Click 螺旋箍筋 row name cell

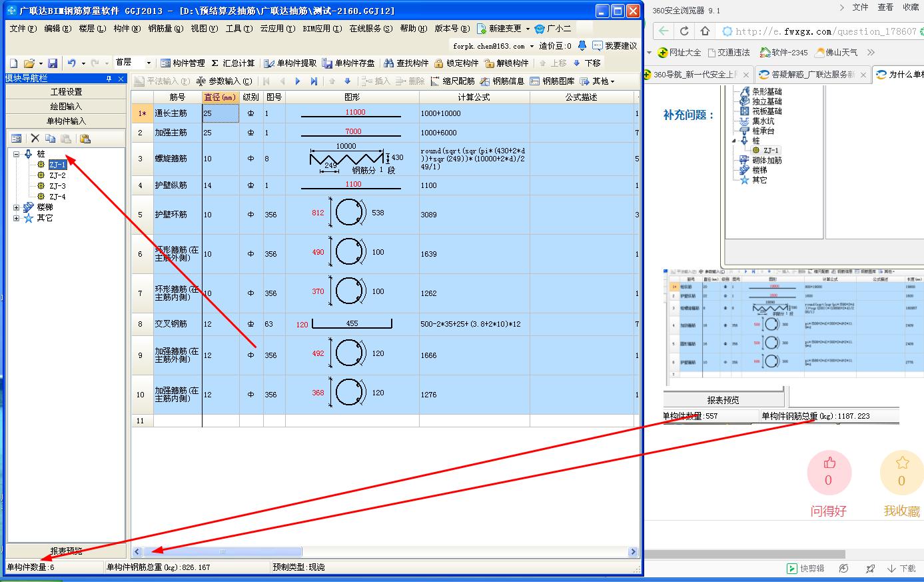click(177, 159)
